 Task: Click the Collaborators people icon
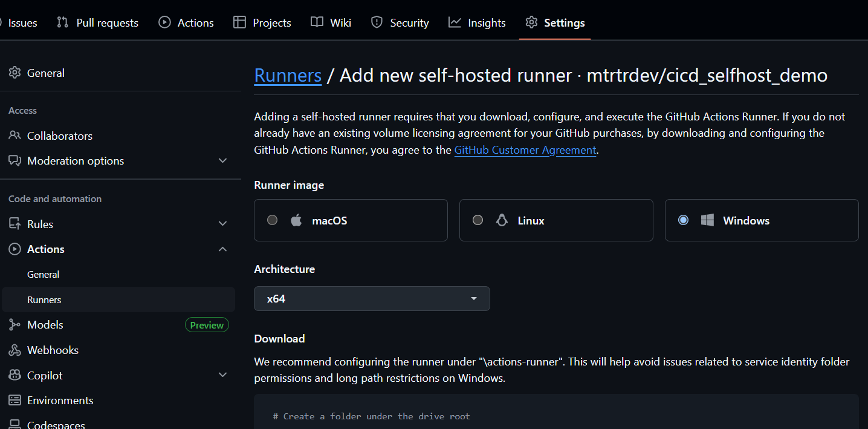pyautogui.click(x=14, y=136)
